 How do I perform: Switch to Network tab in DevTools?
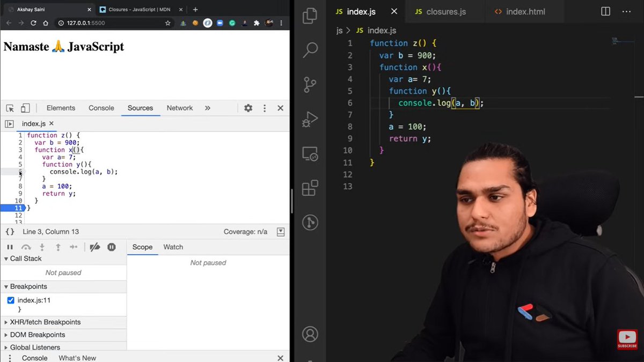(x=179, y=108)
